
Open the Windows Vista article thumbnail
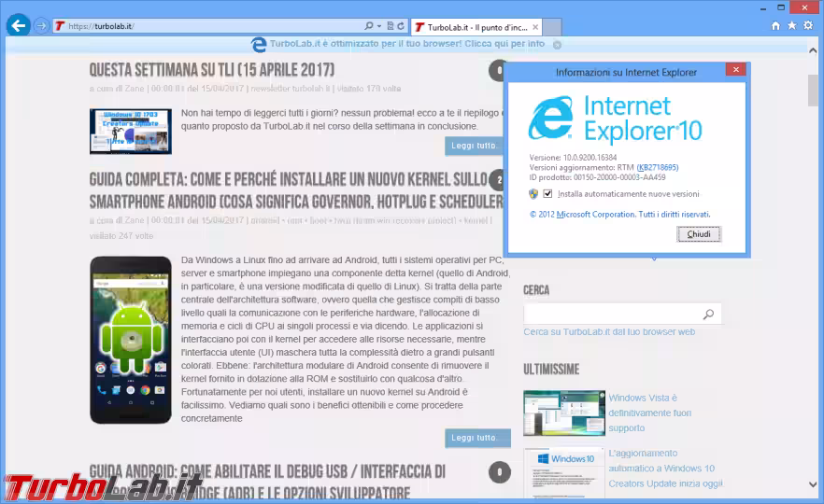pyautogui.click(x=563, y=413)
